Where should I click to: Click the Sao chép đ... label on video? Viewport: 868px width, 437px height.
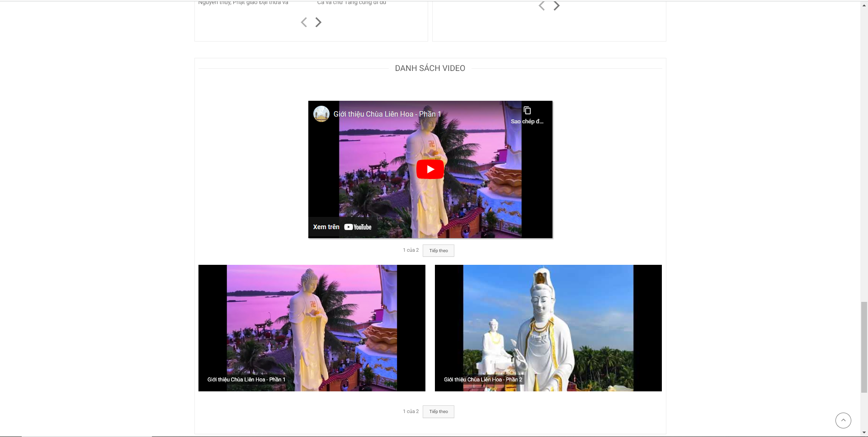[527, 122]
